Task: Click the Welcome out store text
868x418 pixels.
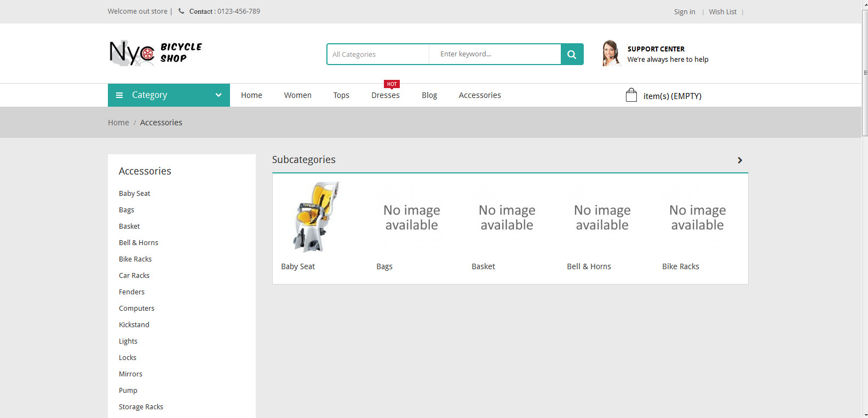Action: [x=137, y=11]
